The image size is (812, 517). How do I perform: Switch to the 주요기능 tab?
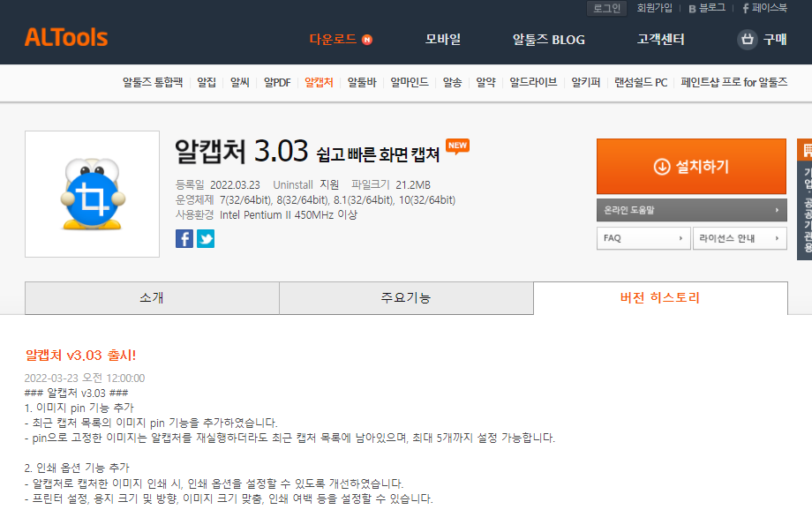pyautogui.click(x=406, y=298)
